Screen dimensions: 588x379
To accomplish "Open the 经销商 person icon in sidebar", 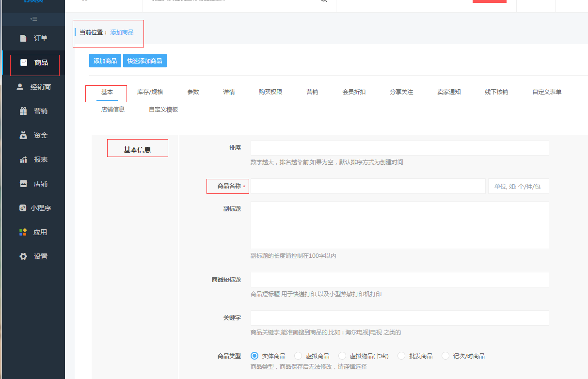I will pyautogui.click(x=20, y=87).
